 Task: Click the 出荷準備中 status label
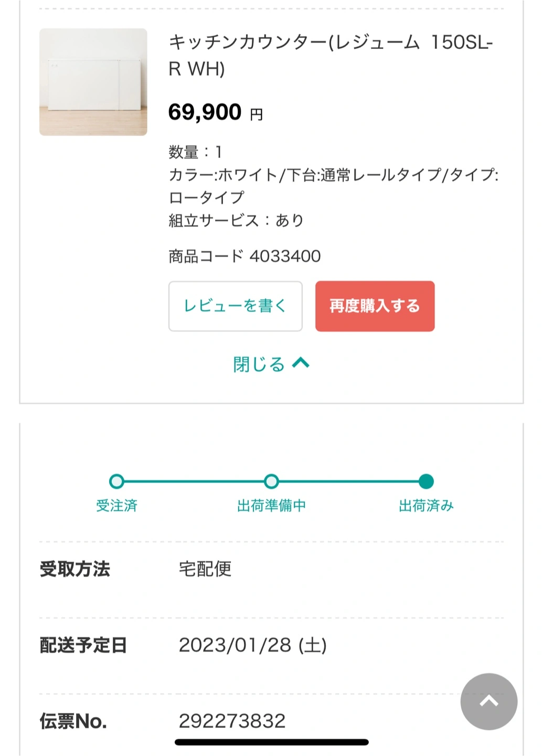(x=271, y=506)
